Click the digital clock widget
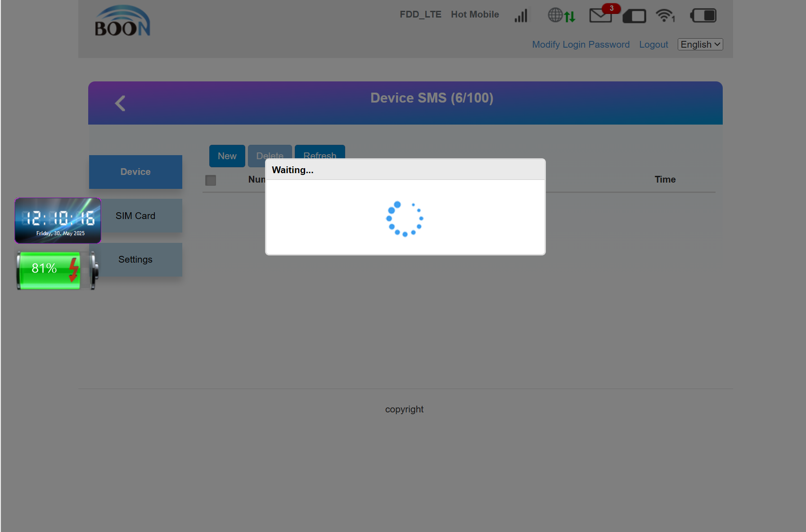Screen dimensions: 806x532 coord(58,220)
